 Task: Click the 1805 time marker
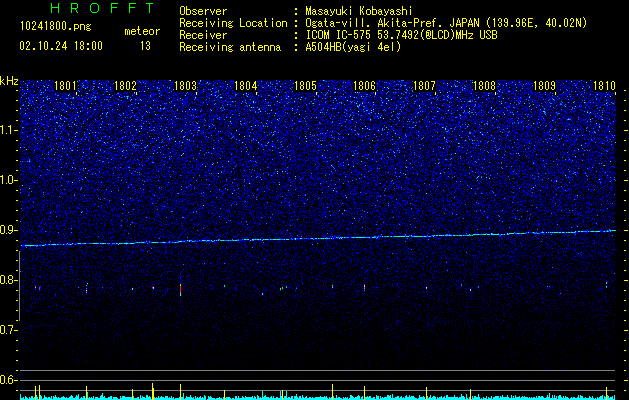[305, 86]
